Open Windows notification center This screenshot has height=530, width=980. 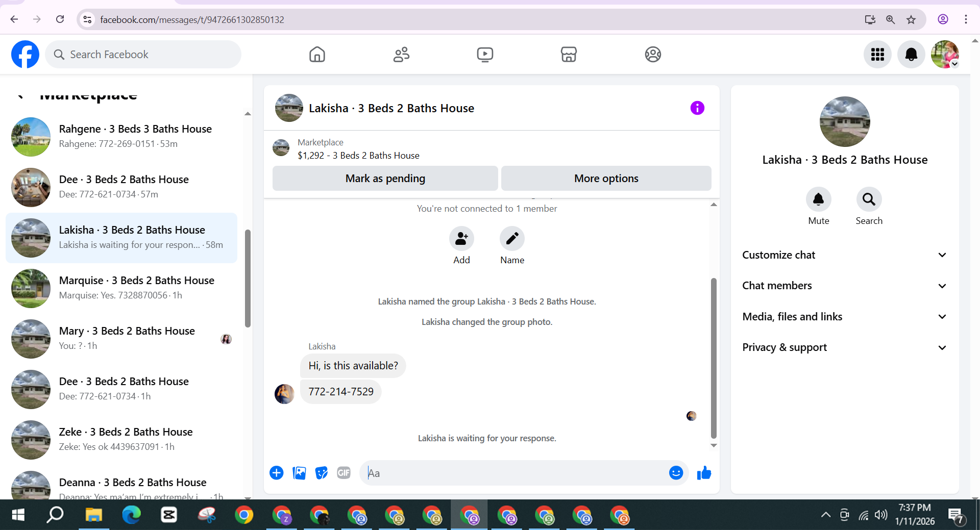coord(955,516)
